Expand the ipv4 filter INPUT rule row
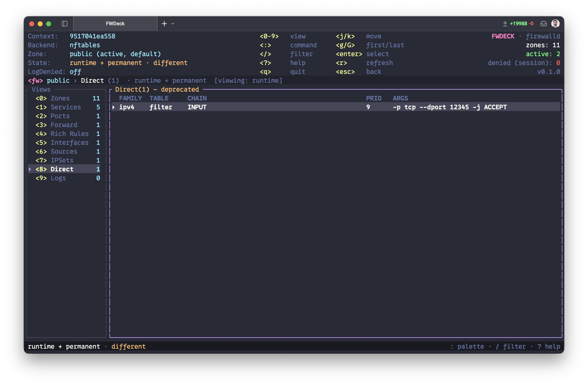 pyautogui.click(x=336, y=107)
